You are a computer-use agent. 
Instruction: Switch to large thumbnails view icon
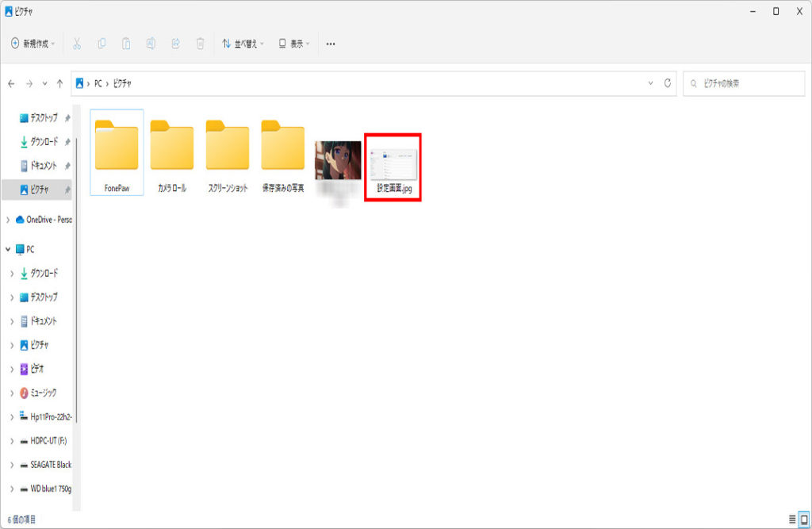(x=803, y=519)
